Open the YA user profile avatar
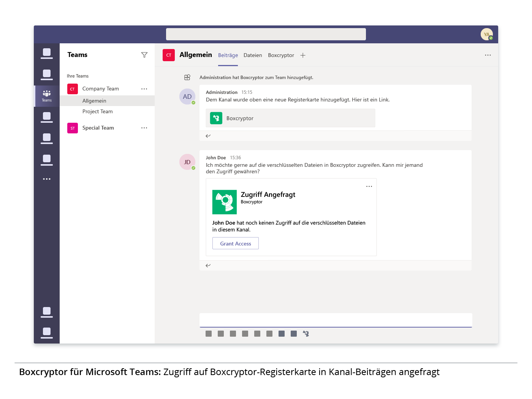Viewport: 532px width, 399px height. pos(487,35)
